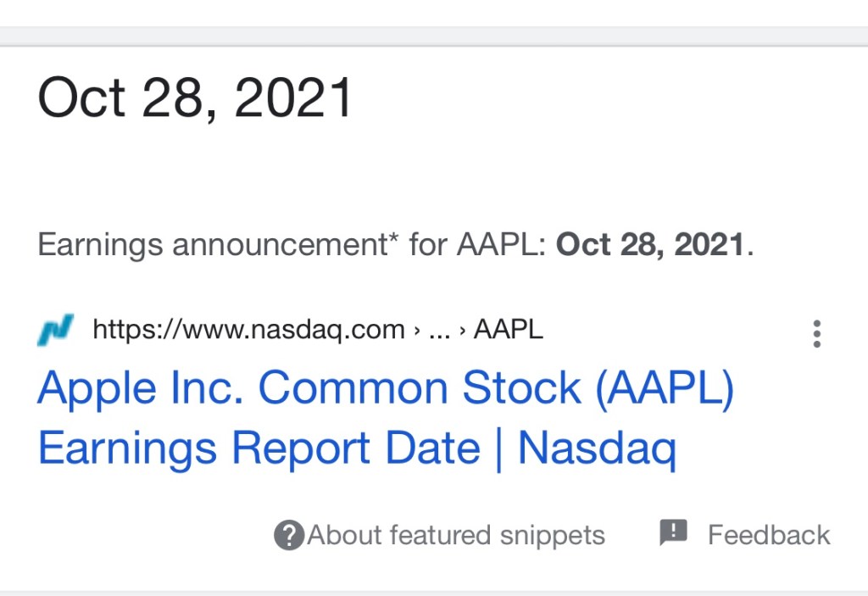Click the Nasdaq favicon logo

coord(56,330)
